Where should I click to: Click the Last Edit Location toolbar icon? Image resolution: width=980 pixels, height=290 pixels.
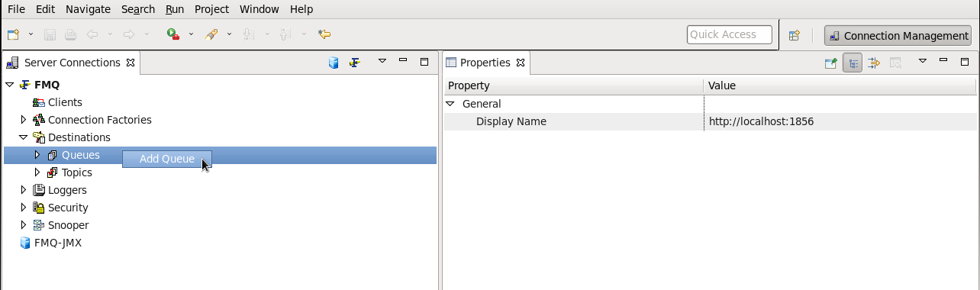point(324,34)
